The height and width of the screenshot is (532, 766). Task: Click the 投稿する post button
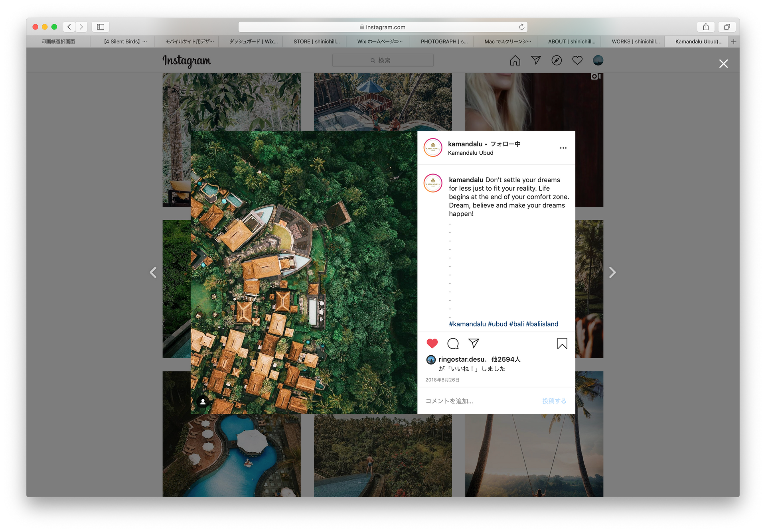click(x=554, y=401)
